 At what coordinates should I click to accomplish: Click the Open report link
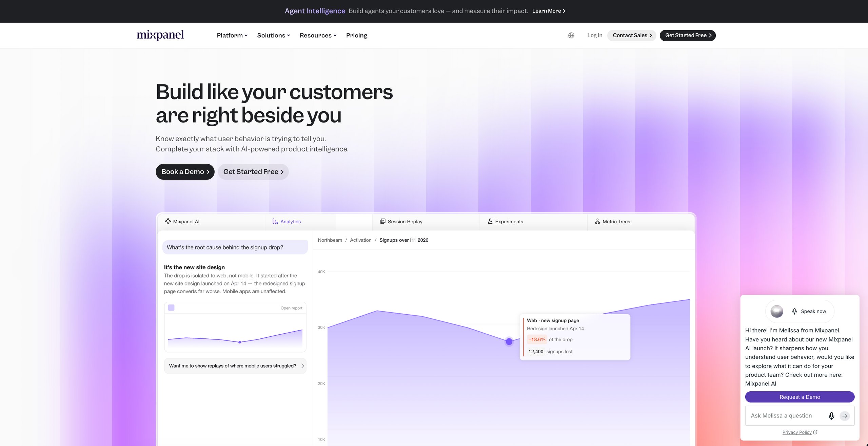point(291,308)
